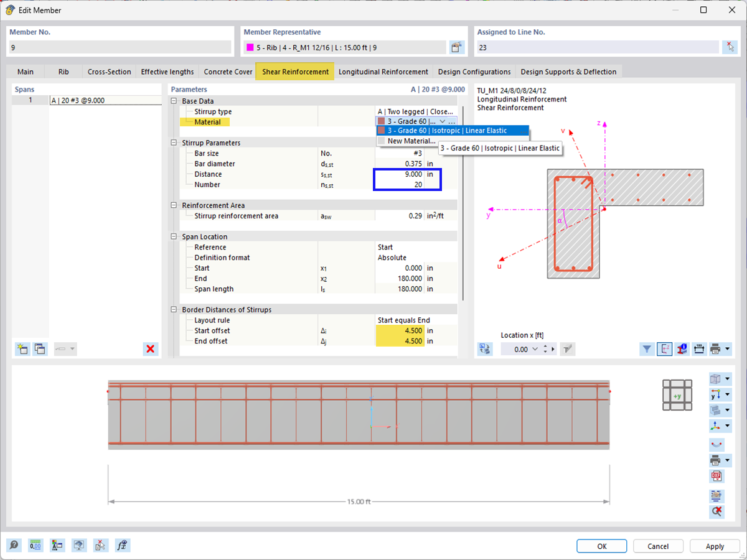Image resolution: width=747 pixels, height=560 pixels.
Task: Toggle the local axis system display
Action: (664, 349)
